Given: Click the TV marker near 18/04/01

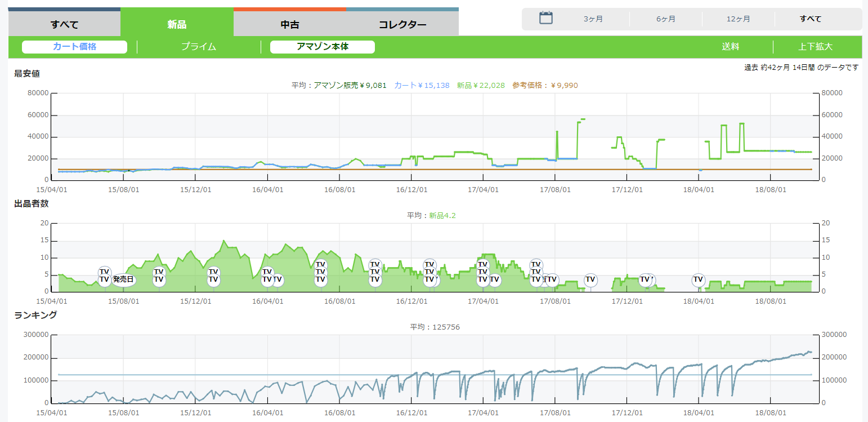Looking at the screenshot, I should tap(698, 279).
